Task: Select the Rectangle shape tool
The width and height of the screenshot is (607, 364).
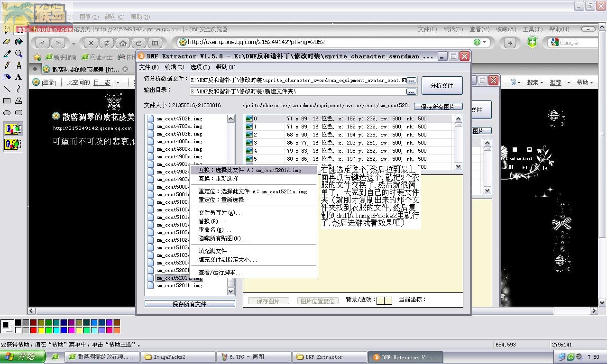Action: [x=7, y=101]
